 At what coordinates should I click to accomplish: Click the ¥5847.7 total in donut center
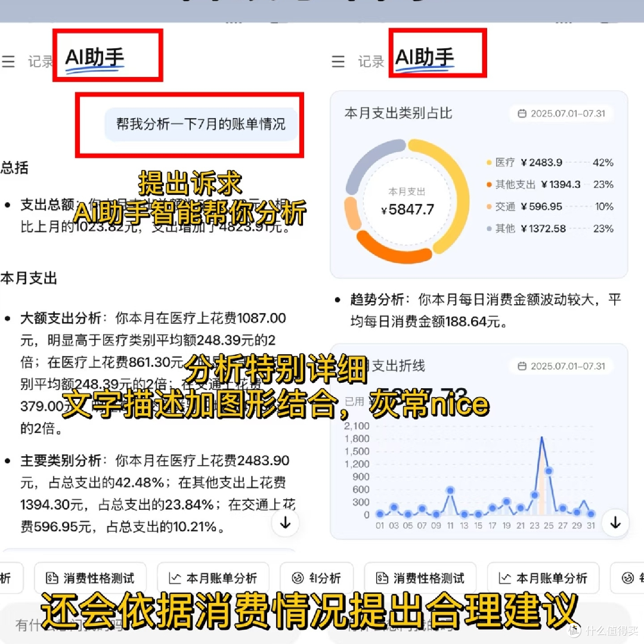pos(407,209)
